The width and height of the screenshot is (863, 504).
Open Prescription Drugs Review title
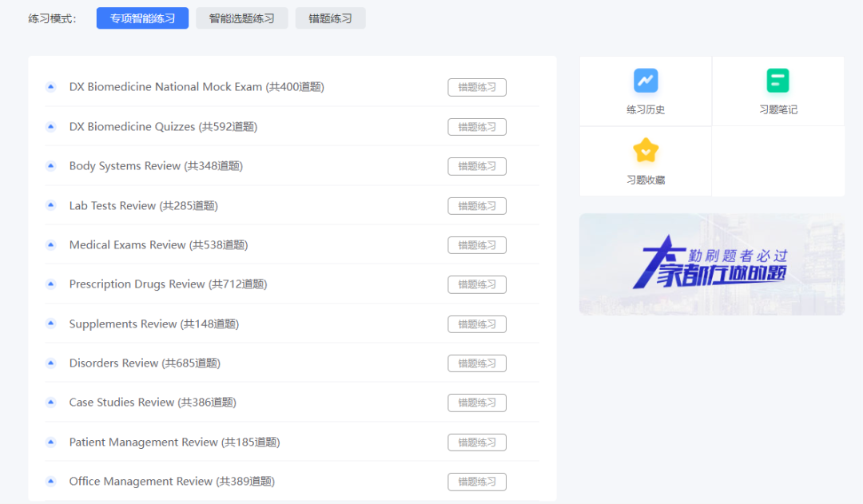168,284
